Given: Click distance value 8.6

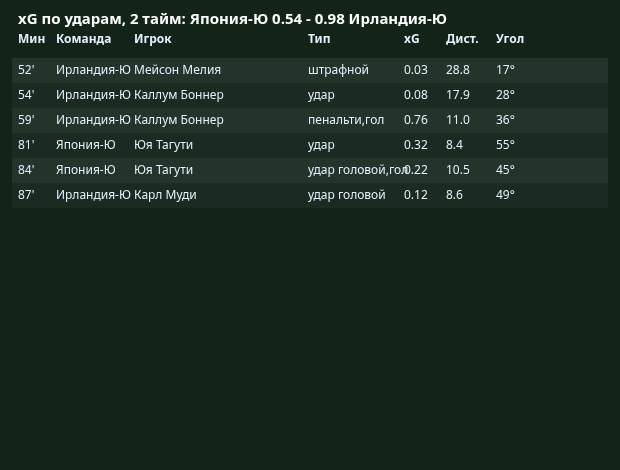Looking at the screenshot, I should tap(454, 195).
